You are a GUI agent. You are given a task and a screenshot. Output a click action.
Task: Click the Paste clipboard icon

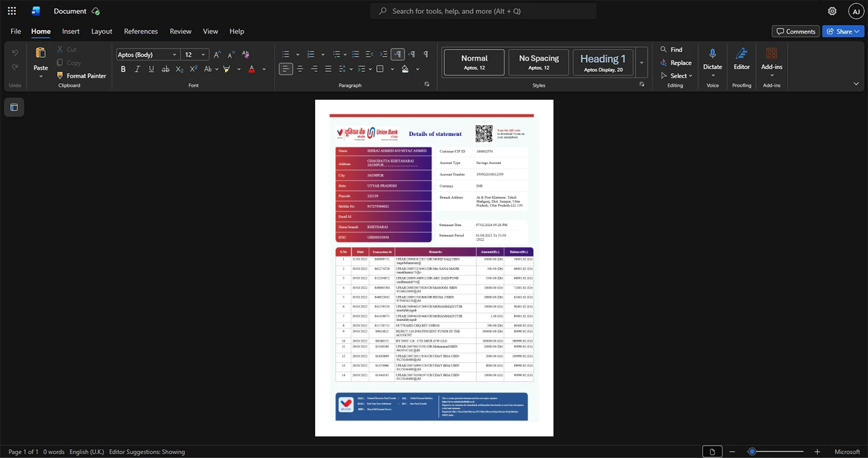pos(41,53)
